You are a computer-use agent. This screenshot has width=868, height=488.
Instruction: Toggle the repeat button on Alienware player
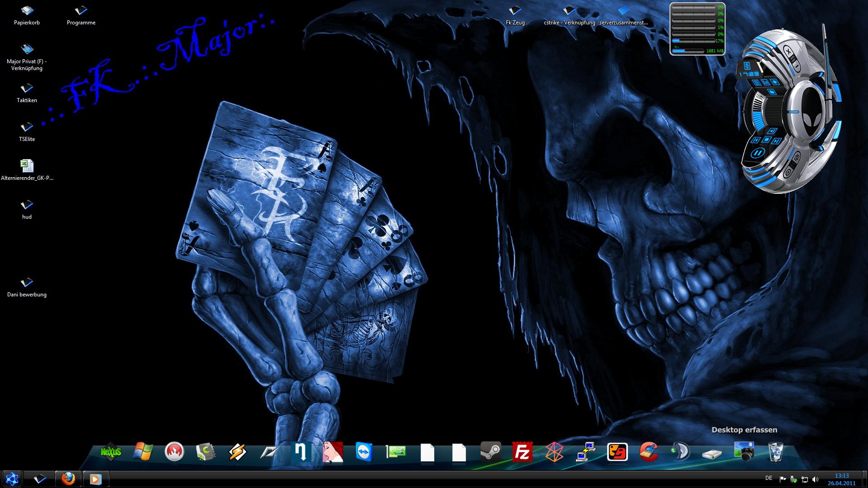(797, 158)
